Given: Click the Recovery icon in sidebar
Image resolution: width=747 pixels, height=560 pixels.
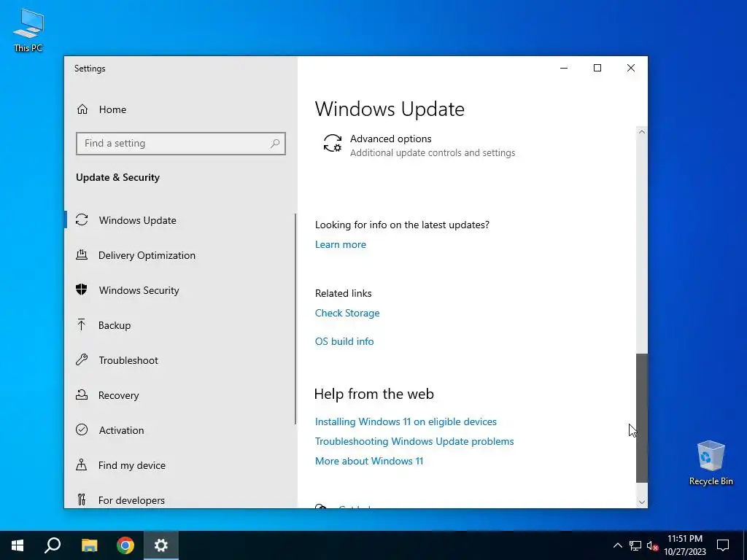Looking at the screenshot, I should pos(82,394).
